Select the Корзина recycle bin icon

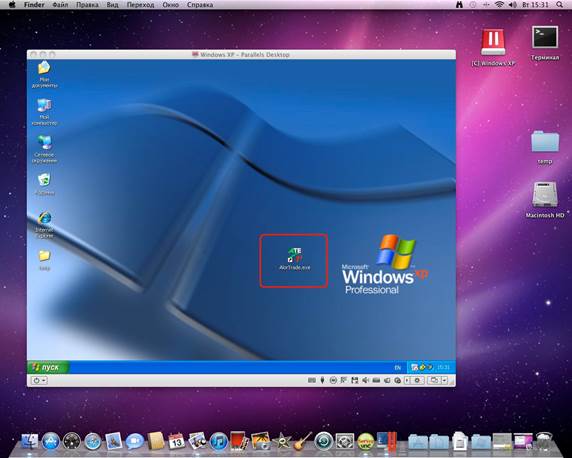[x=45, y=185]
